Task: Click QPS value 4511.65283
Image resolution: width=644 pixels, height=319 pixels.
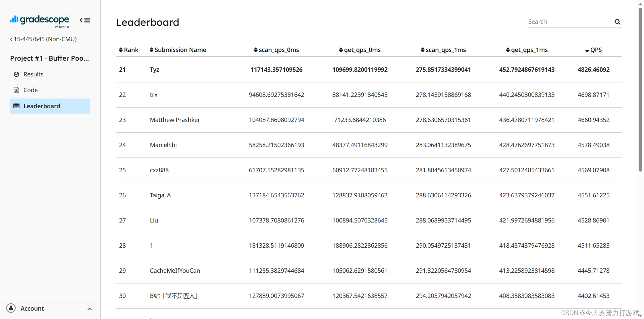Action: [x=594, y=246]
